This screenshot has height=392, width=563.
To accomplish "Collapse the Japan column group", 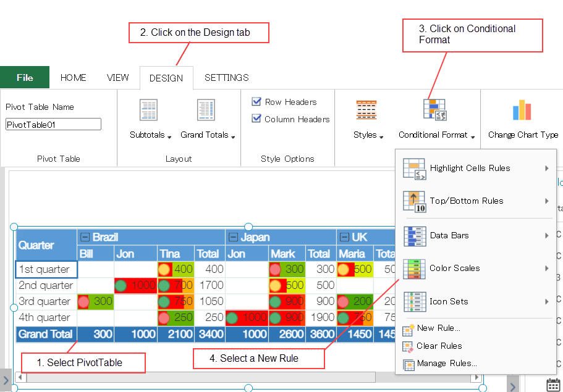I will click(233, 237).
